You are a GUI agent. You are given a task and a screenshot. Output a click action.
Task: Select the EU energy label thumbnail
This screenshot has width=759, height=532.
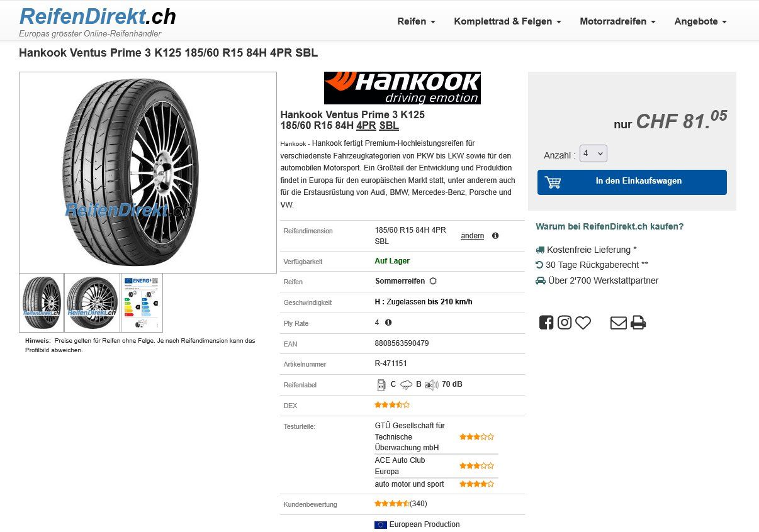[142, 302]
